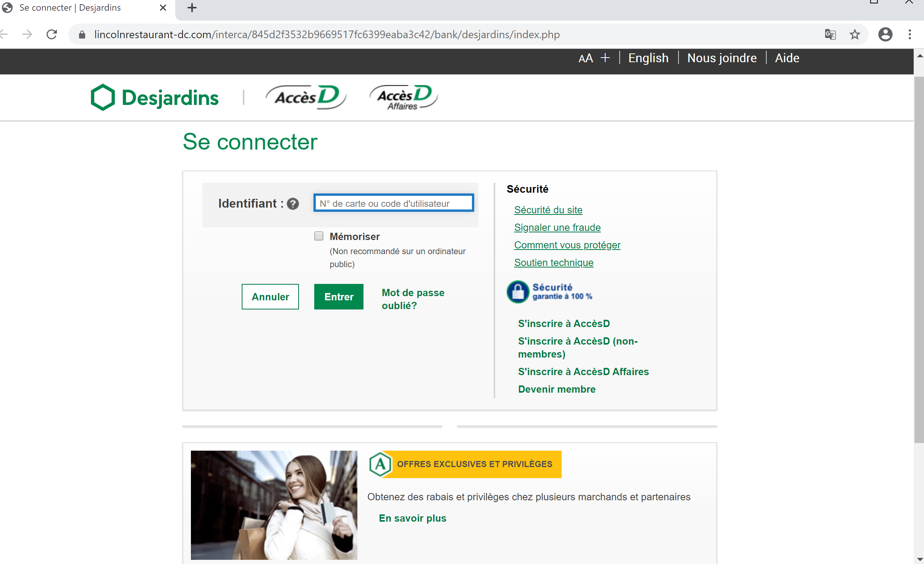Open the AccèsD logo link

tap(306, 97)
